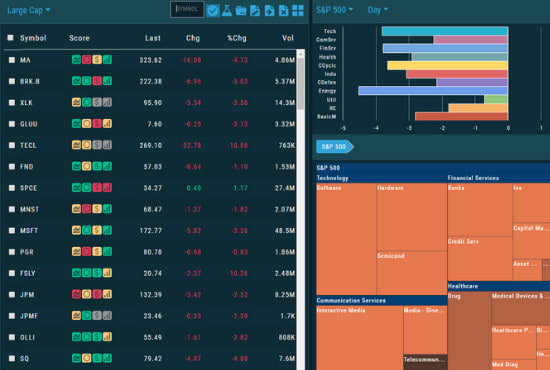Open the Financial Services sector header

tap(499, 178)
